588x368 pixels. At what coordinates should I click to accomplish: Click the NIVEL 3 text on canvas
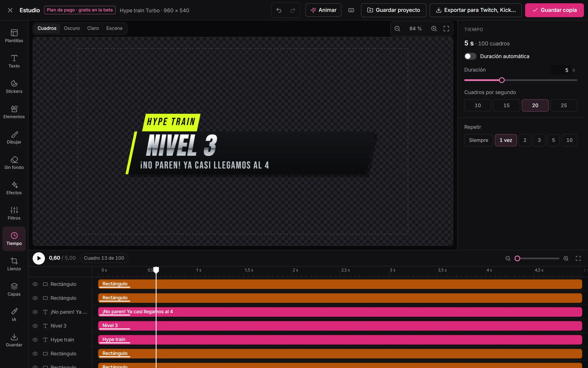[181, 145]
